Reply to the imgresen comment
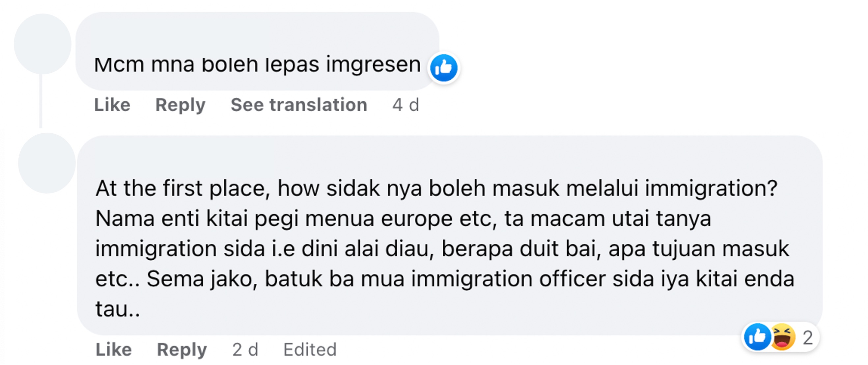This screenshot has width=868, height=365. [x=180, y=105]
